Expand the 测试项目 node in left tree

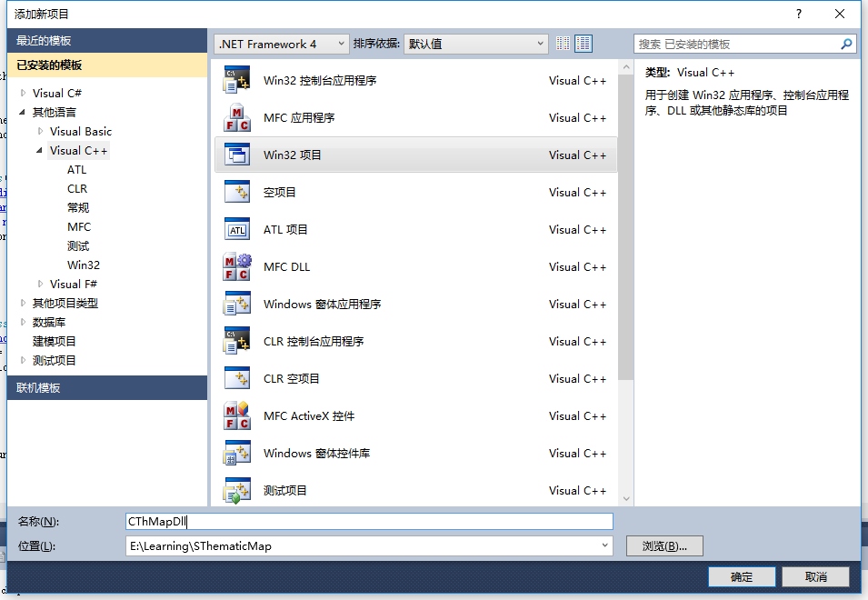point(24,360)
